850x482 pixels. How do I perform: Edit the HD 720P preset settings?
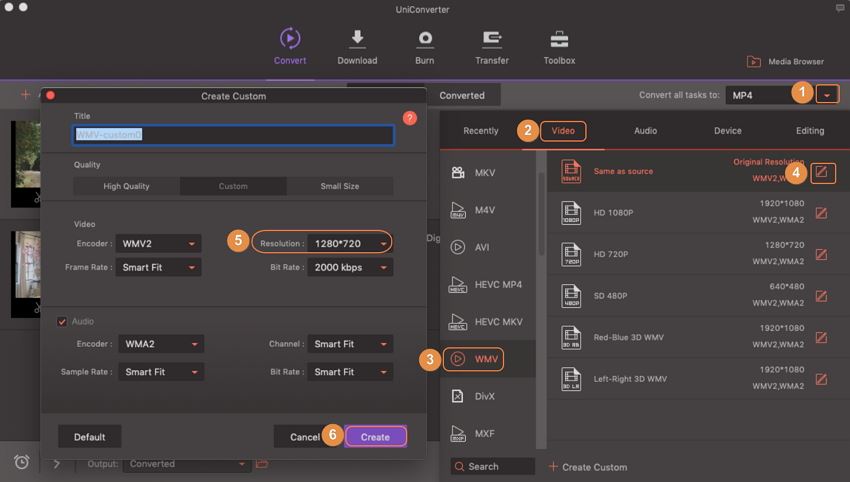point(821,254)
